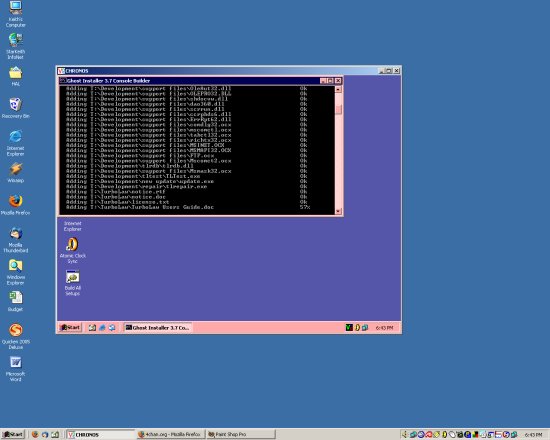Click the remote Start button inside CHRONOS

tap(70, 327)
